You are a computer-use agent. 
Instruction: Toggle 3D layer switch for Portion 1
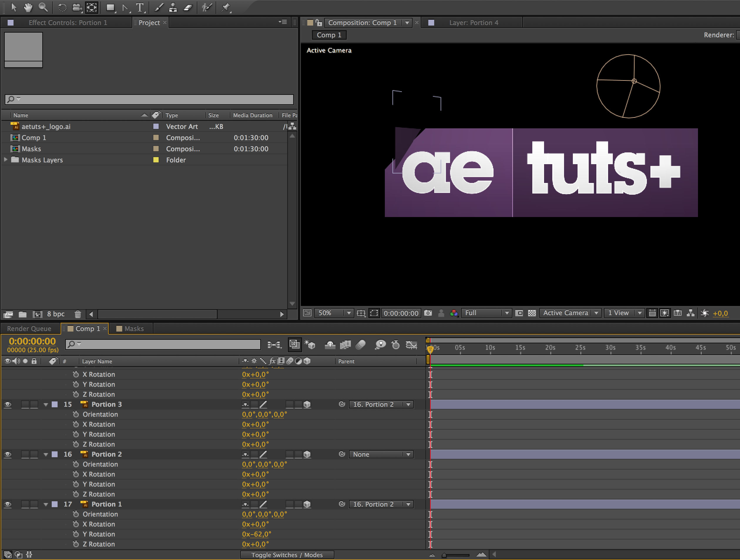pos(307,504)
